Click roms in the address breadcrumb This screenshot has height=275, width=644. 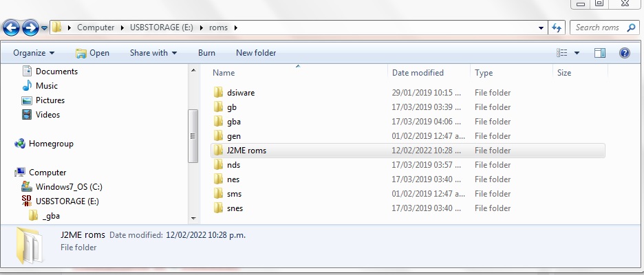218,27
